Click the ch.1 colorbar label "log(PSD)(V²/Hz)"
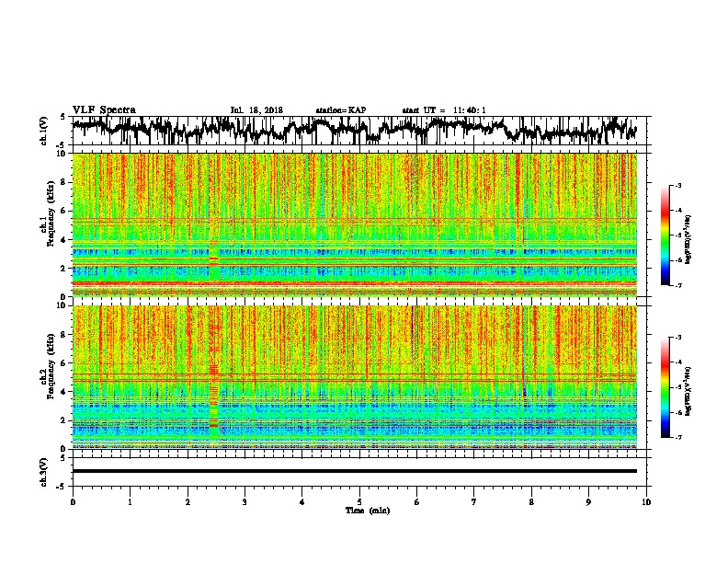The height and width of the screenshot is (563, 728). click(688, 239)
